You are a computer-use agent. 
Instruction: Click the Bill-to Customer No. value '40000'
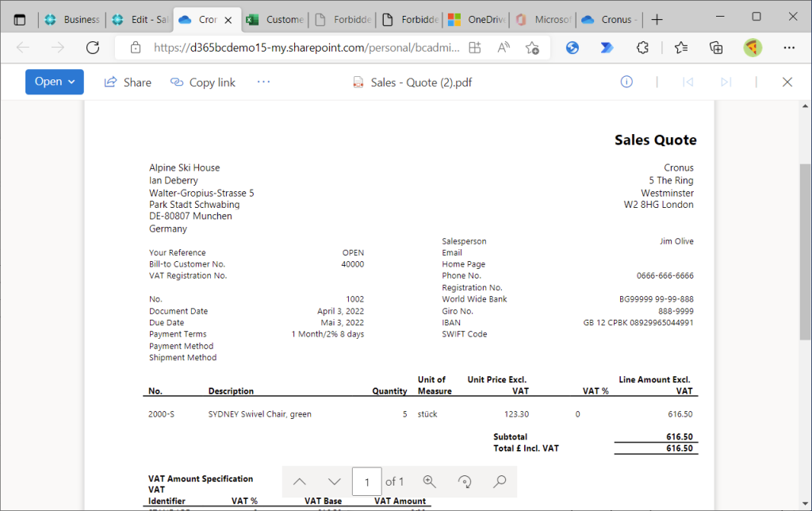point(353,263)
